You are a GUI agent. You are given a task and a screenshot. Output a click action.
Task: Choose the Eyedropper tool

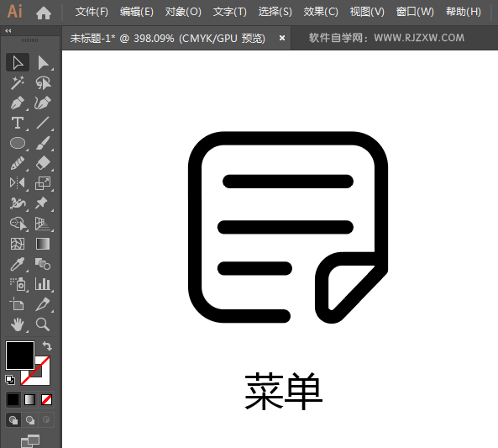click(x=18, y=264)
